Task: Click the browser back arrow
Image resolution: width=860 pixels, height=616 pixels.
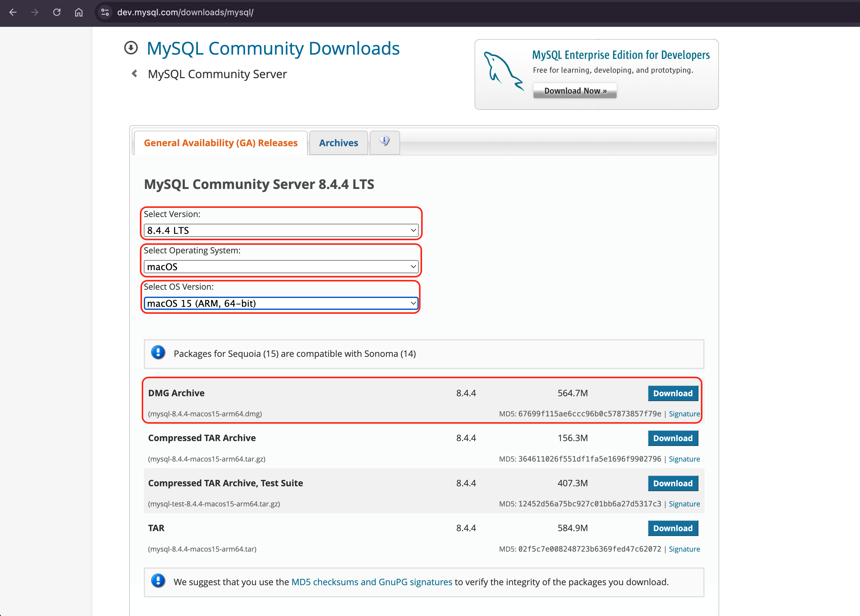Action: 13,12
